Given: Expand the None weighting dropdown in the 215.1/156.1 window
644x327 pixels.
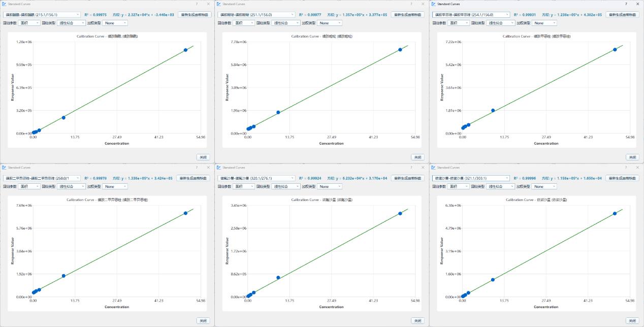Looking at the screenshot, I should coord(115,23).
